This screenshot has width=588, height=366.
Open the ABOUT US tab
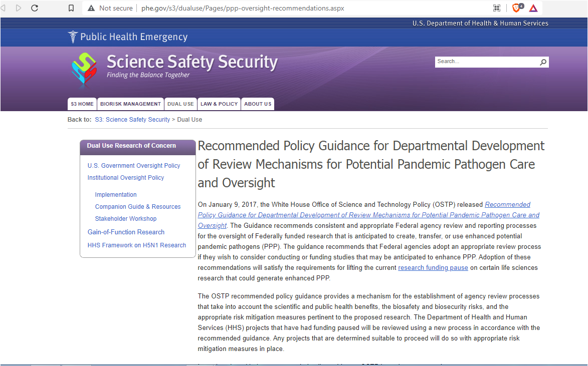(x=258, y=104)
